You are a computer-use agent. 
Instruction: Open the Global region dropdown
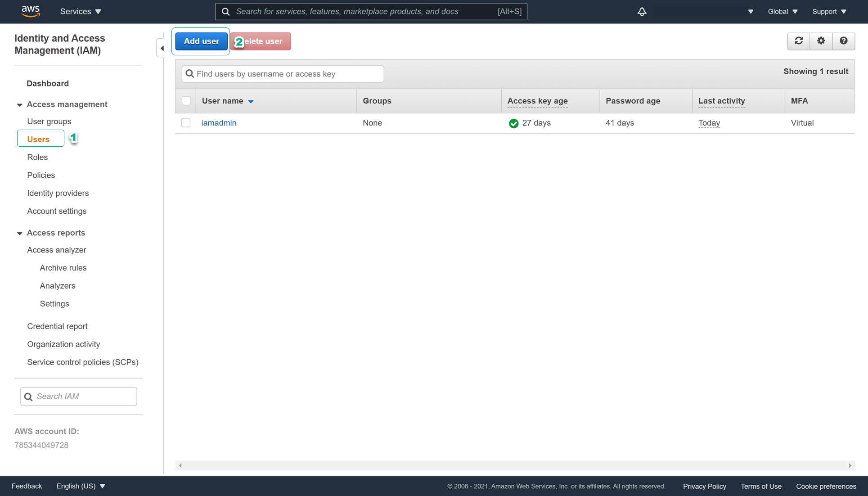[783, 12]
